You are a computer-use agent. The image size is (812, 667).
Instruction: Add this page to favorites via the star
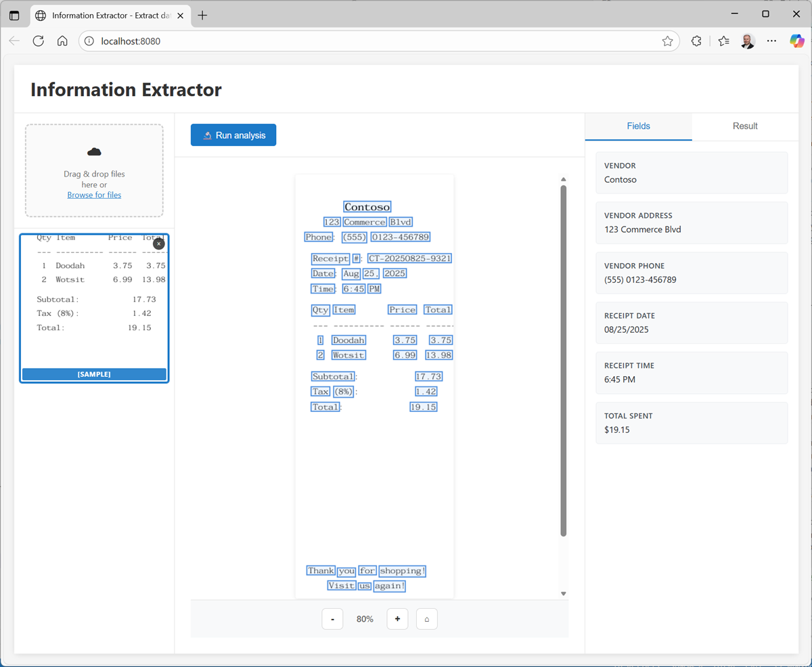[668, 41]
